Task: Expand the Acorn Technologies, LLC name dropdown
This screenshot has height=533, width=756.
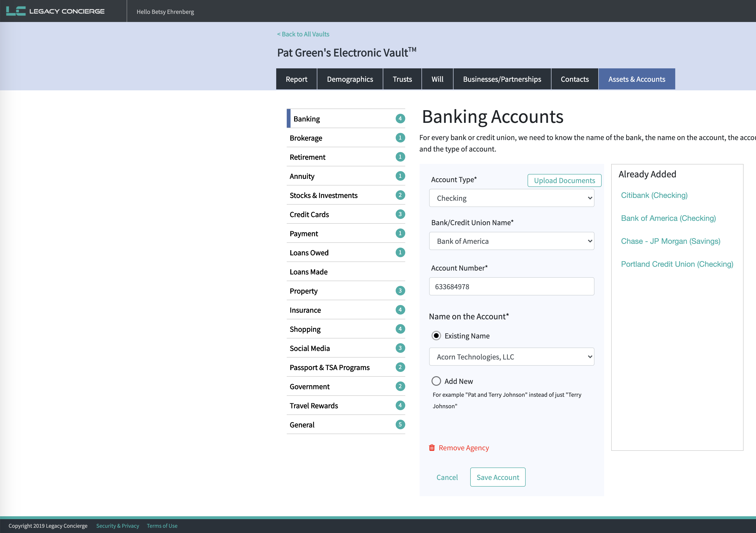Action: tap(511, 357)
